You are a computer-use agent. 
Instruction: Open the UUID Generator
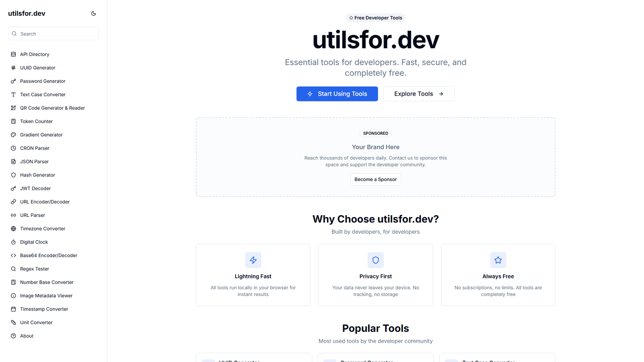(x=38, y=68)
